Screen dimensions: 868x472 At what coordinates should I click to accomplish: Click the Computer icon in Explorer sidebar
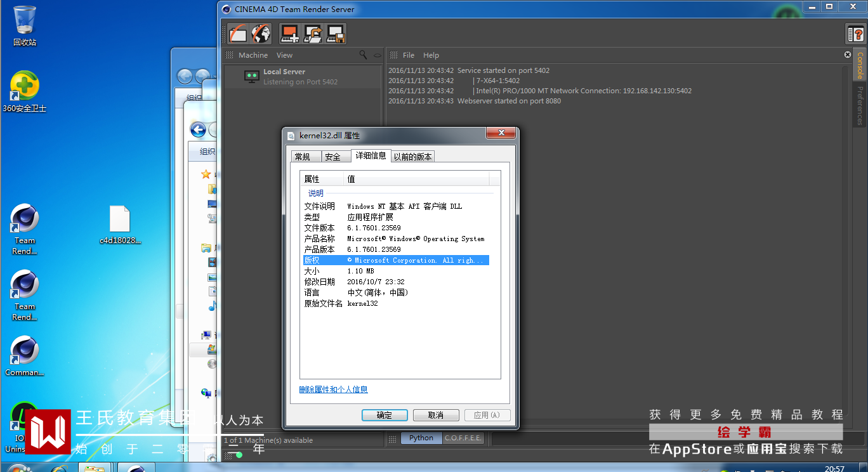point(206,335)
